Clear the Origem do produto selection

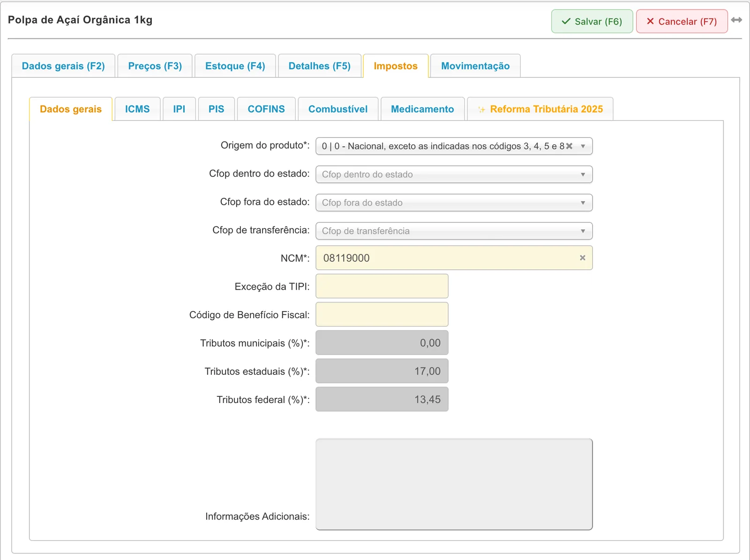[569, 146]
